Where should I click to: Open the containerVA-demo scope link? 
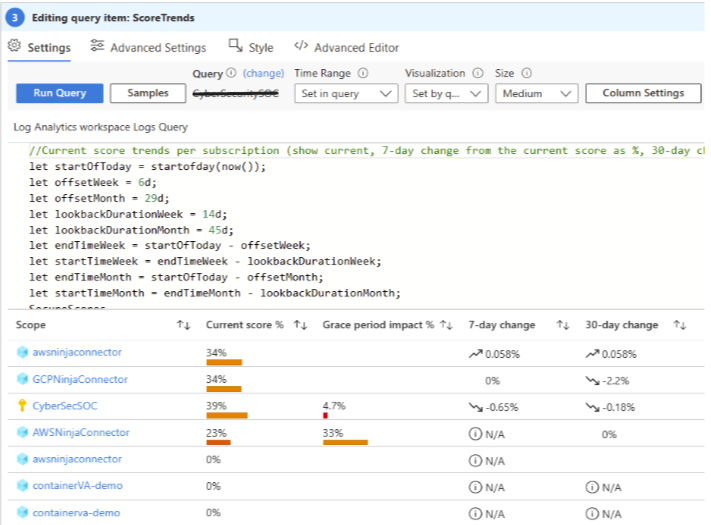[x=78, y=486]
